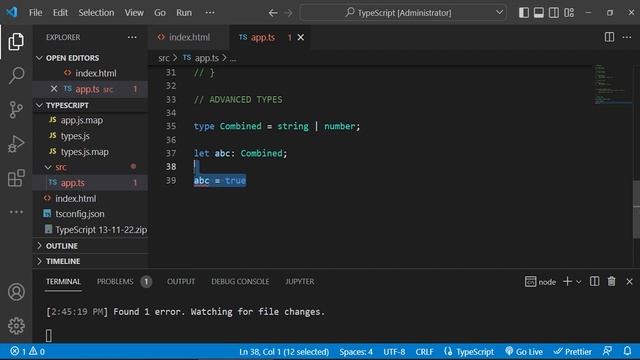The height and width of the screenshot is (360, 640).
Task: Show additional activity bar views ellipsis
Action: [16, 212]
